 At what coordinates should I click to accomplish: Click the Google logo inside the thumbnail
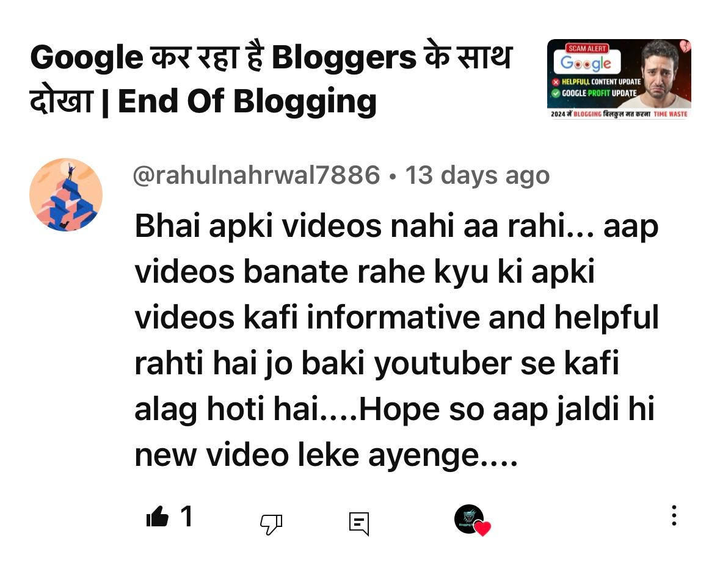point(586,63)
